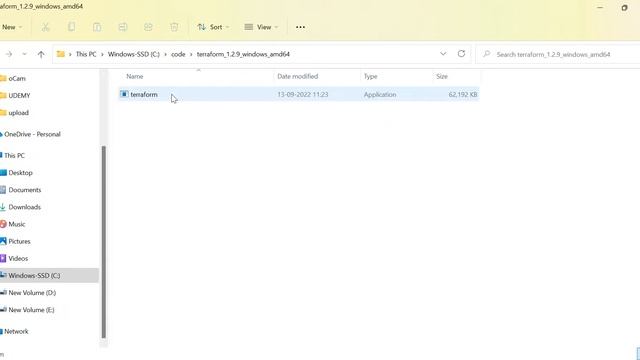Click the Copy icon in toolbar
The width and height of the screenshot is (640, 360).
pyautogui.click(x=71, y=27)
